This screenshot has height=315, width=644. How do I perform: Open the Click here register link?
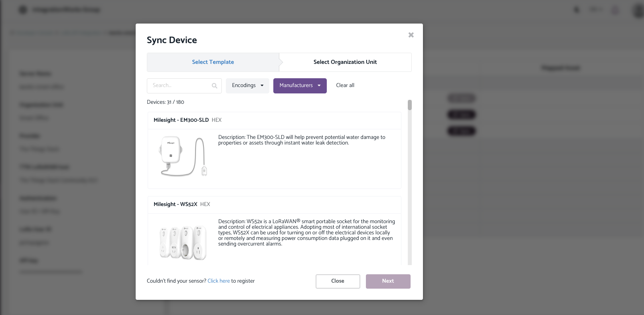[219, 281]
